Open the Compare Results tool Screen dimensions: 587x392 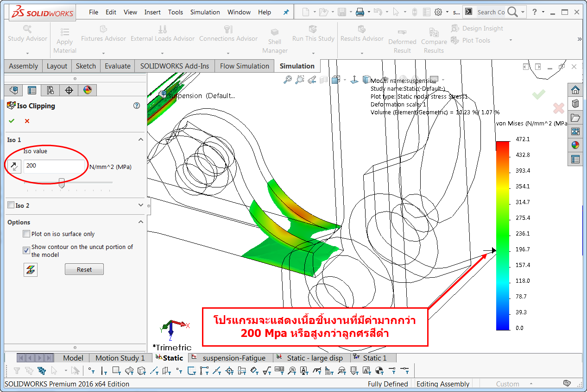point(434,39)
